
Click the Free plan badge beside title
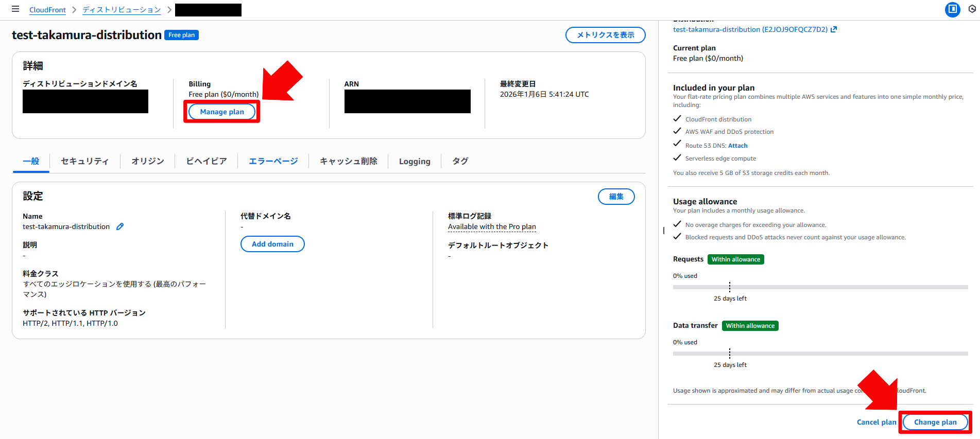point(181,35)
